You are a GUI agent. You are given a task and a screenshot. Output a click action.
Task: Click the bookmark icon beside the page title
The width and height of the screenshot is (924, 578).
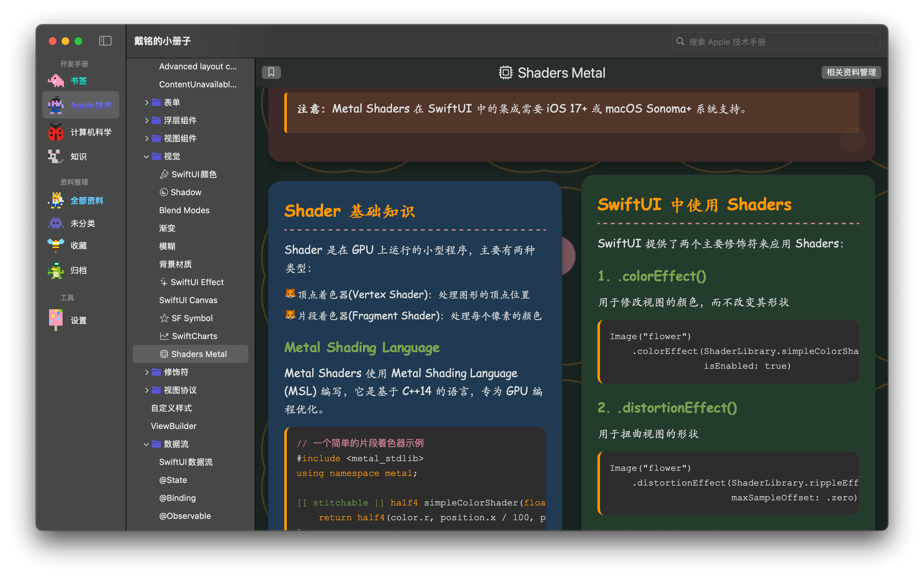271,72
